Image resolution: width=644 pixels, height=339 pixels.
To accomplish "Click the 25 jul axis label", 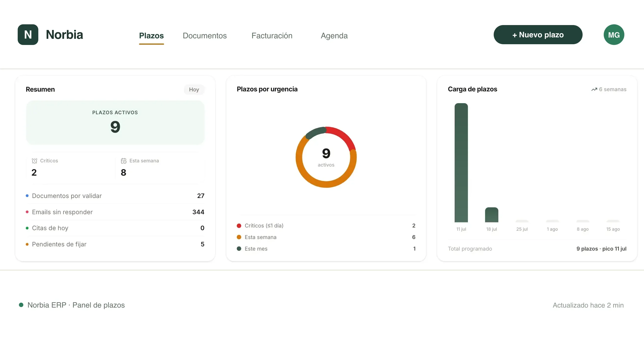I will click(522, 229).
